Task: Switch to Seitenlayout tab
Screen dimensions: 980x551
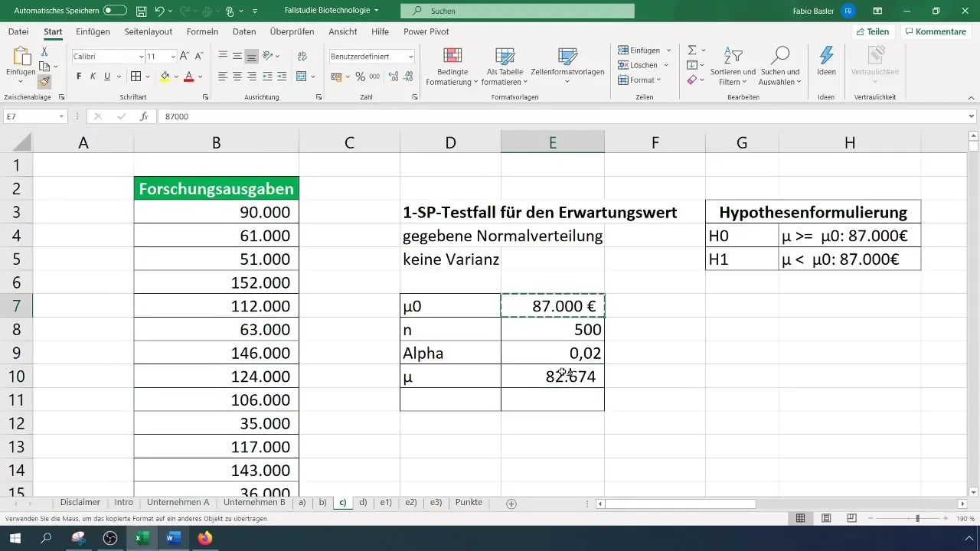Action: click(148, 31)
